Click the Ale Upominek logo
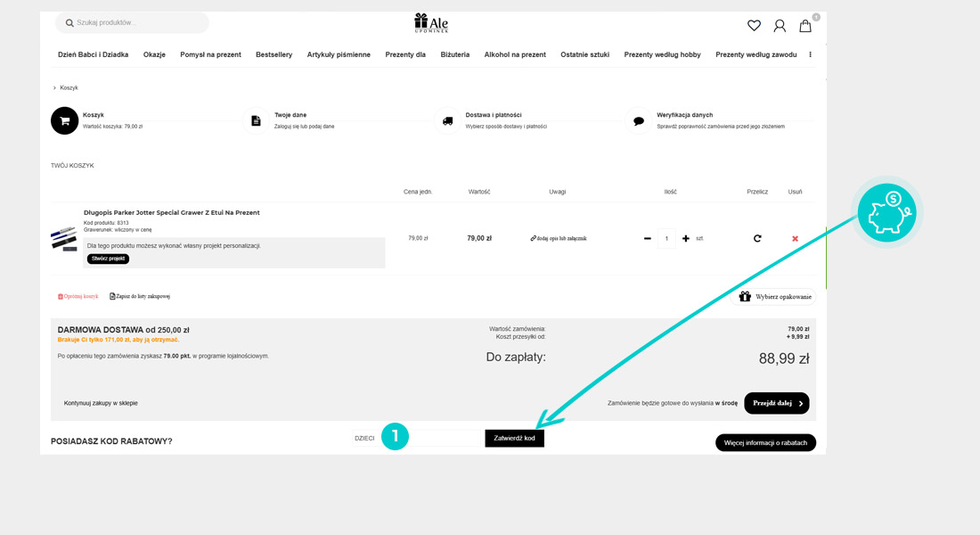The height and width of the screenshot is (535, 980). pos(432,23)
